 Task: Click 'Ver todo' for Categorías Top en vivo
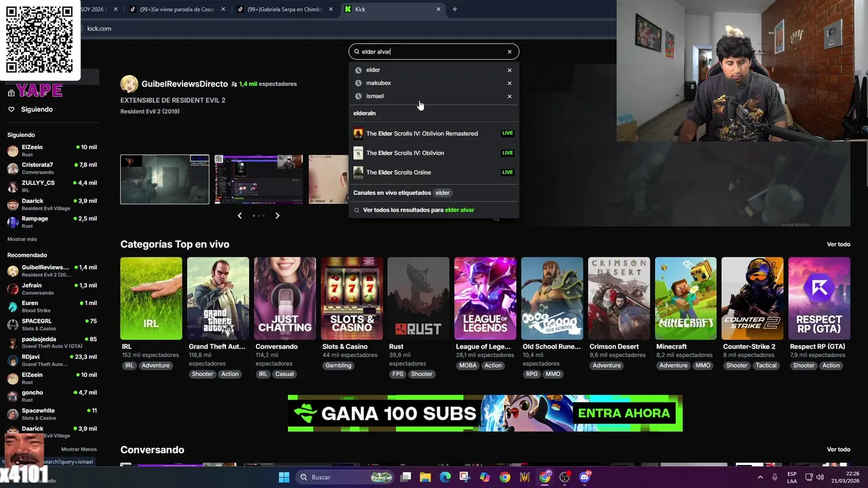click(838, 245)
